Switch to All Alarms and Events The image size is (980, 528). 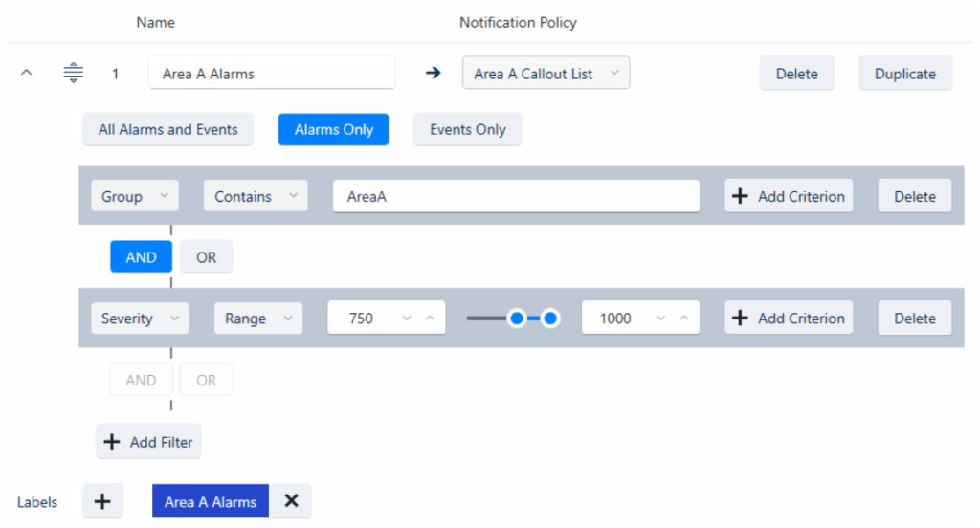pos(167,130)
